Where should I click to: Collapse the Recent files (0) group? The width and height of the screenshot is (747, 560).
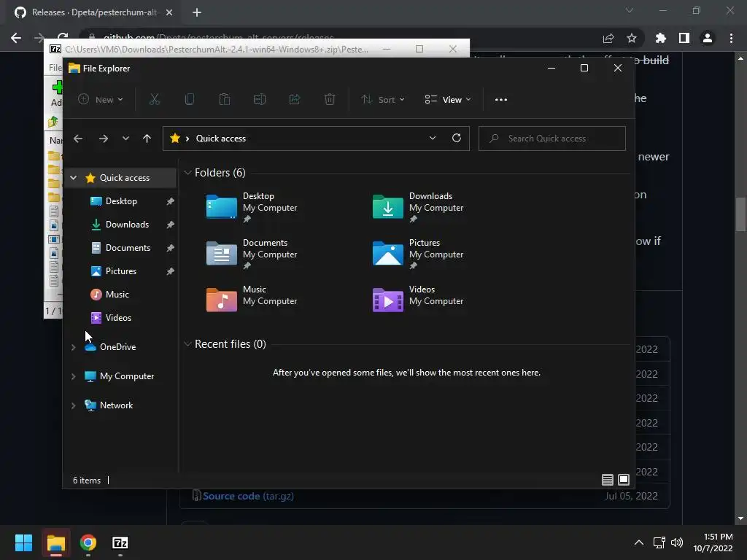187,344
